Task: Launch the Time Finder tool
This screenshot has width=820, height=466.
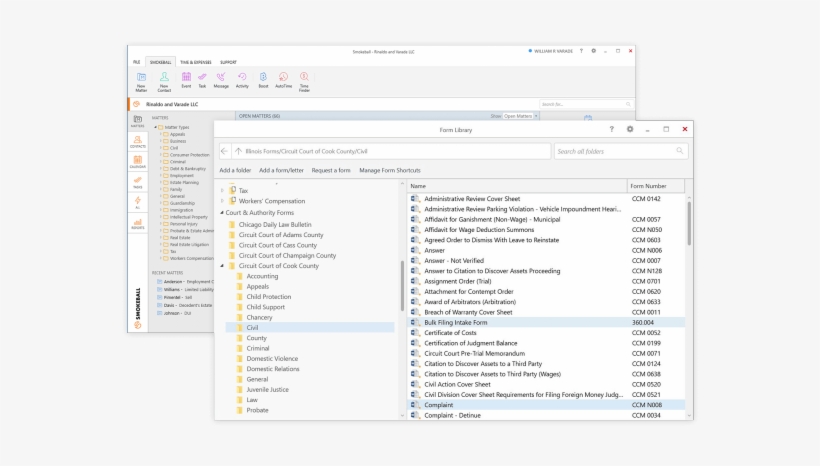Action: pos(304,78)
